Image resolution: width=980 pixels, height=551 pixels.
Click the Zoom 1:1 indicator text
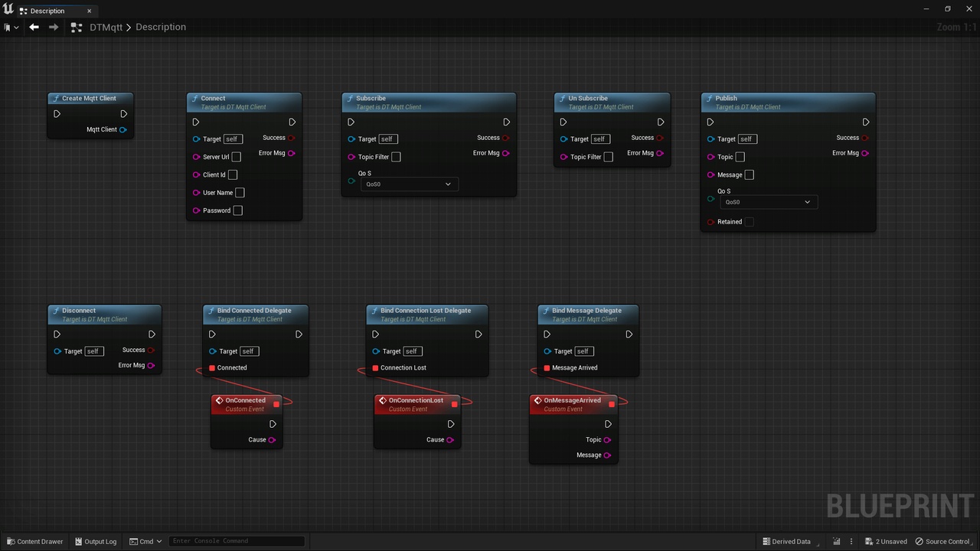coord(956,27)
